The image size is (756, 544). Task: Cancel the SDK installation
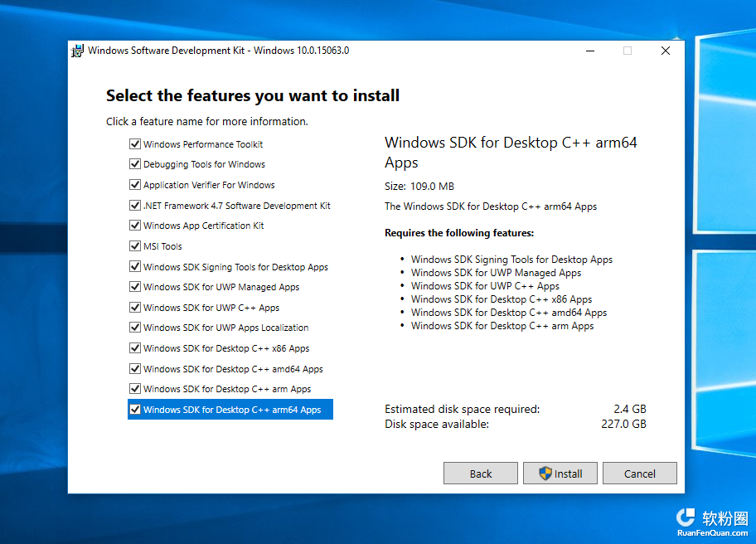(640, 473)
